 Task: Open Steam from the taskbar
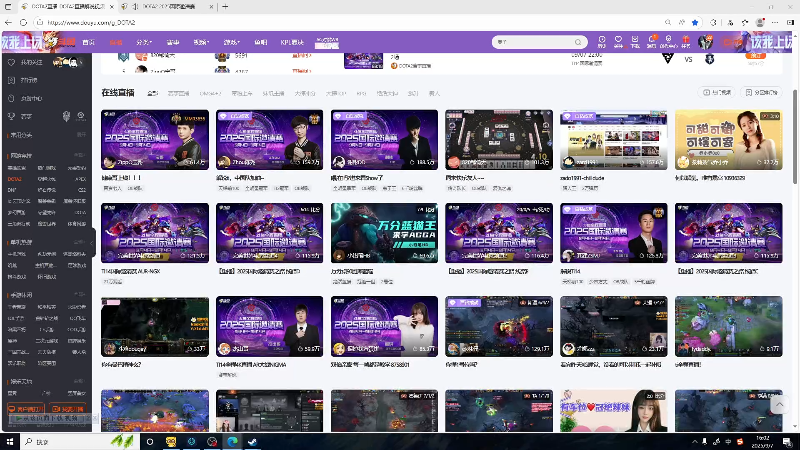253,441
